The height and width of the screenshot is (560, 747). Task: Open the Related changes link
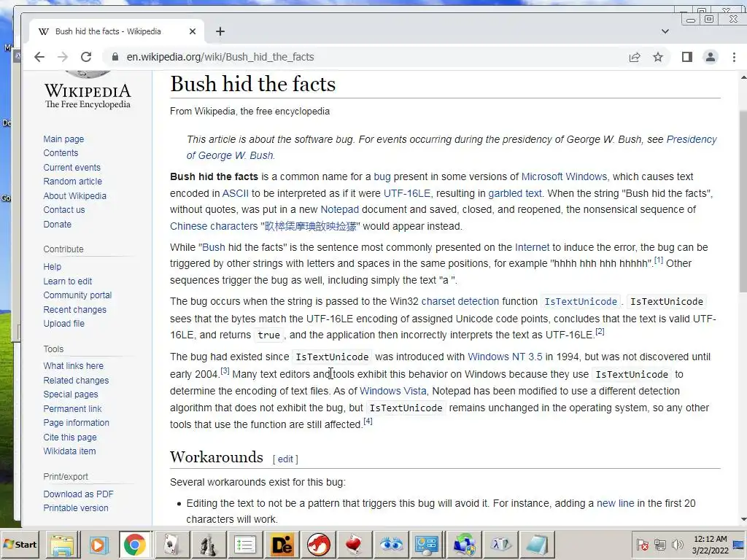pos(76,381)
